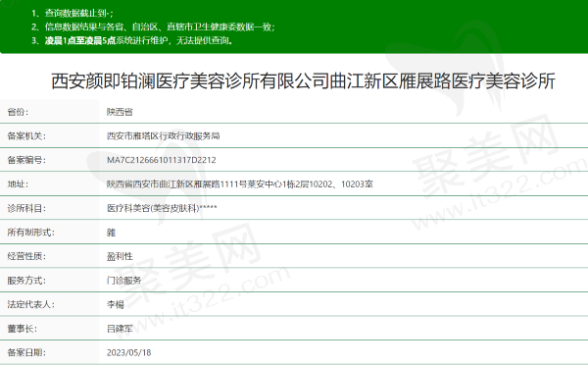Click the business nature value 盈利性
Screen dimensions: 588x366
[120, 256]
